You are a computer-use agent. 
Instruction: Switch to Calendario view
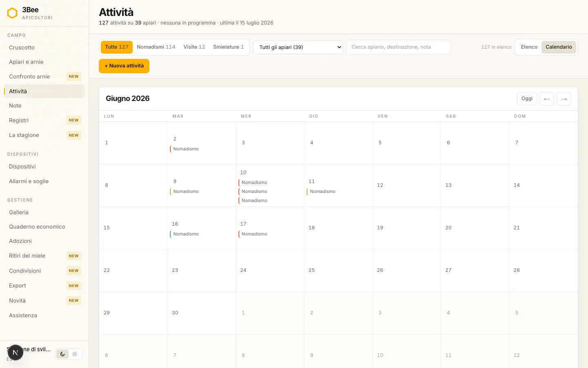pyautogui.click(x=559, y=47)
